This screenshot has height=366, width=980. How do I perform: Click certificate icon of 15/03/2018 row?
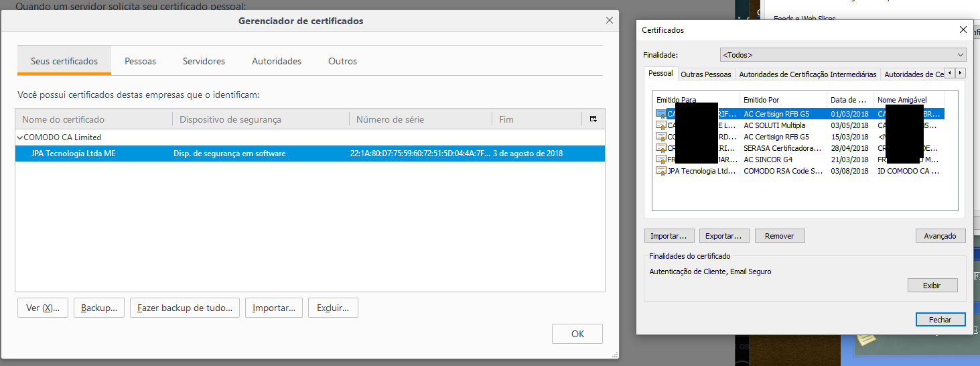click(x=661, y=137)
